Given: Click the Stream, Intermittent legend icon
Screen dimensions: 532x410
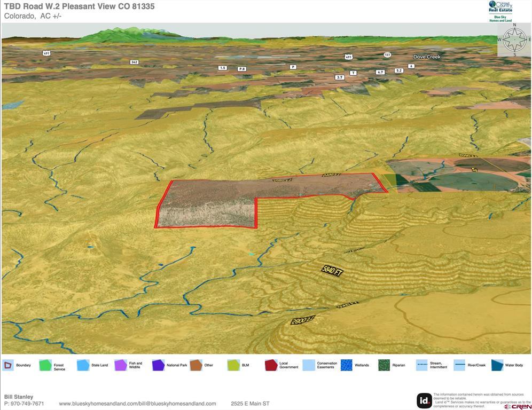Looking at the screenshot, I should (422, 365).
